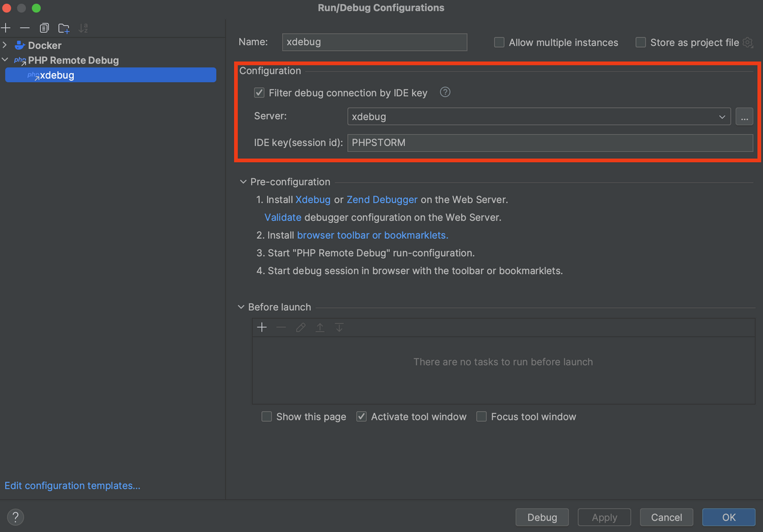Move Before launch task up
Image resolution: width=763 pixels, height=532 pixels.
320,327
